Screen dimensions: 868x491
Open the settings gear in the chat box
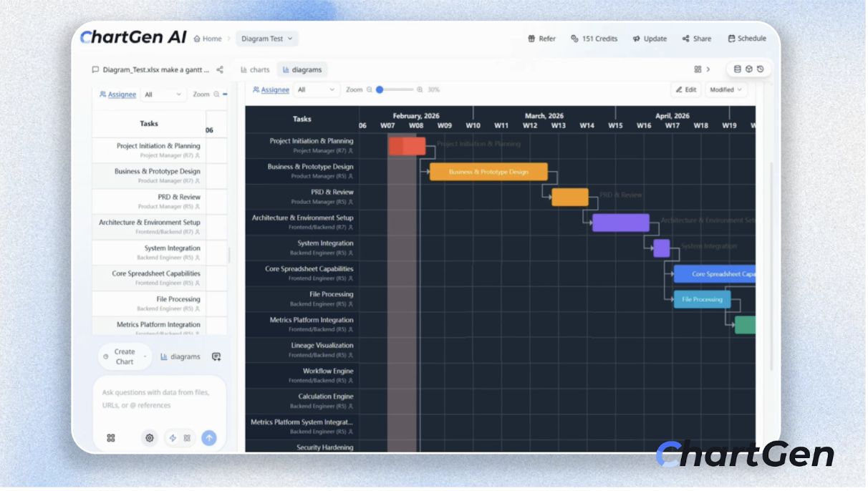[x=150, y=439]
